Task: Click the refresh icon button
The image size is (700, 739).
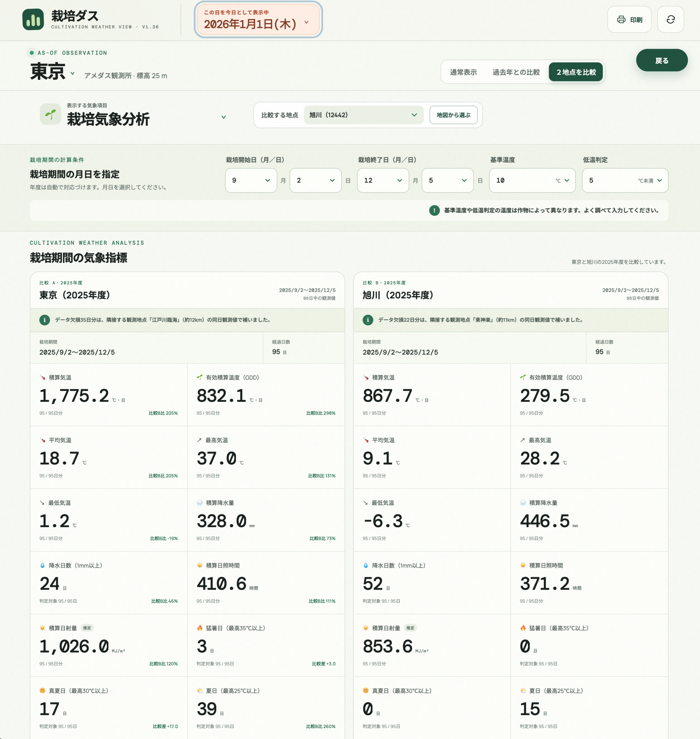Action: (x=671, y=19)
